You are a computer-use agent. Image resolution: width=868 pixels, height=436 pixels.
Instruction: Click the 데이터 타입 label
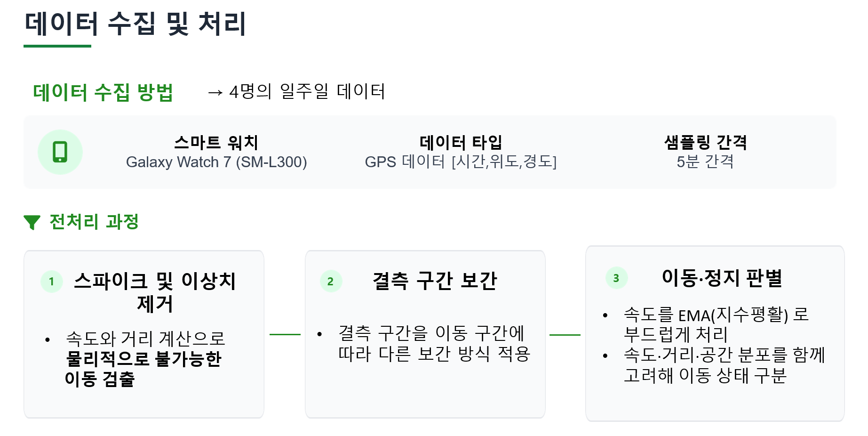[461, 142]
